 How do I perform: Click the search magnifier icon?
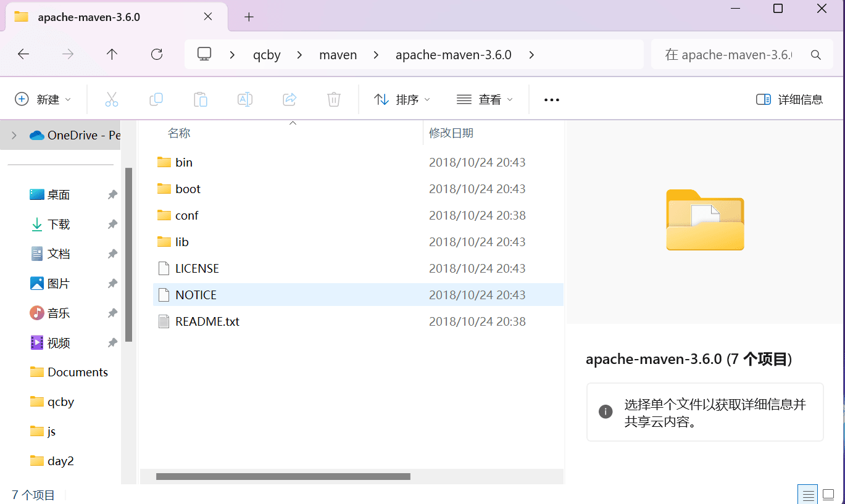pos(816,55)
